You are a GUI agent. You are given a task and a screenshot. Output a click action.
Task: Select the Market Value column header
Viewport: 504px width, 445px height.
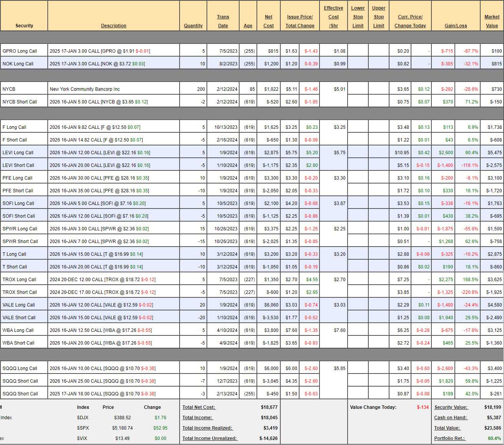coord(492,22)
